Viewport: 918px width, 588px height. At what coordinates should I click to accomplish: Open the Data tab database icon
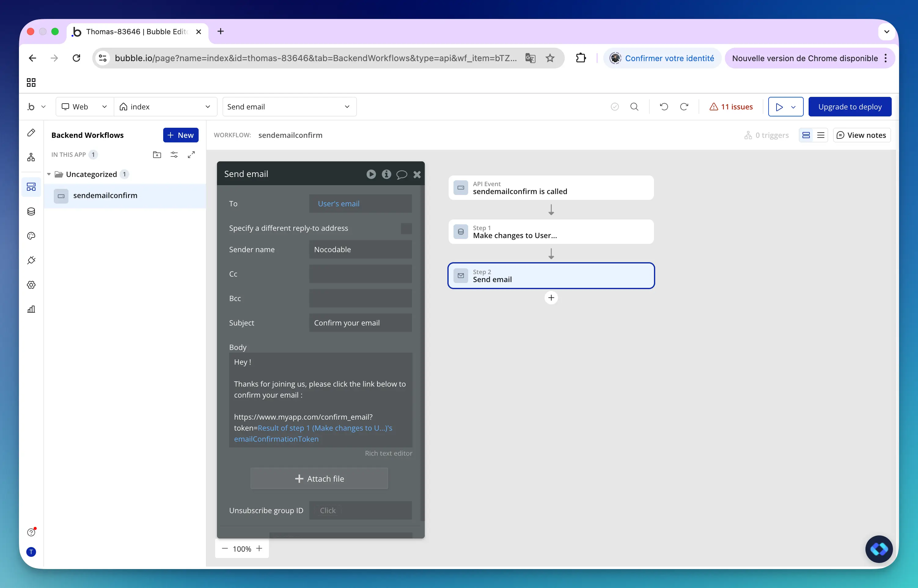point(31,211)
